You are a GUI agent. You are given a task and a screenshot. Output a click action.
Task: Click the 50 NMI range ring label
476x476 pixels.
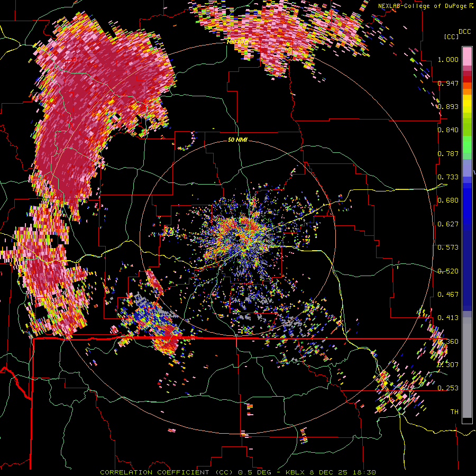237,140
